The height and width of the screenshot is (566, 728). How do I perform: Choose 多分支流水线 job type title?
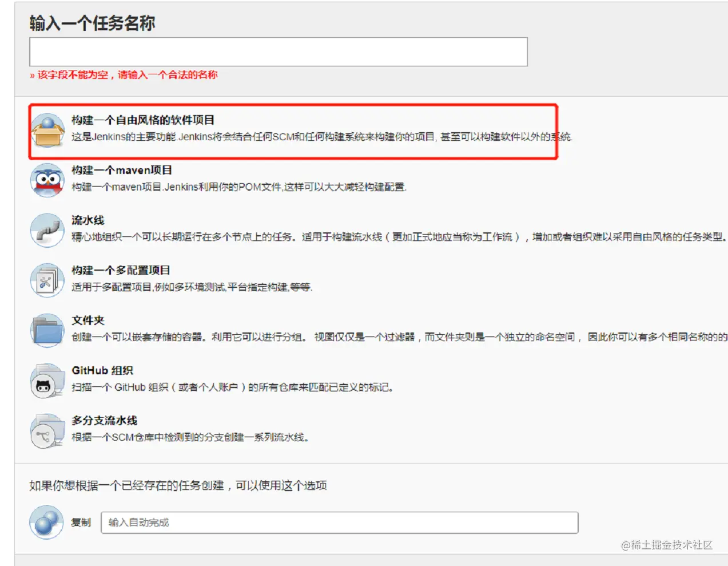coord(105,421)
